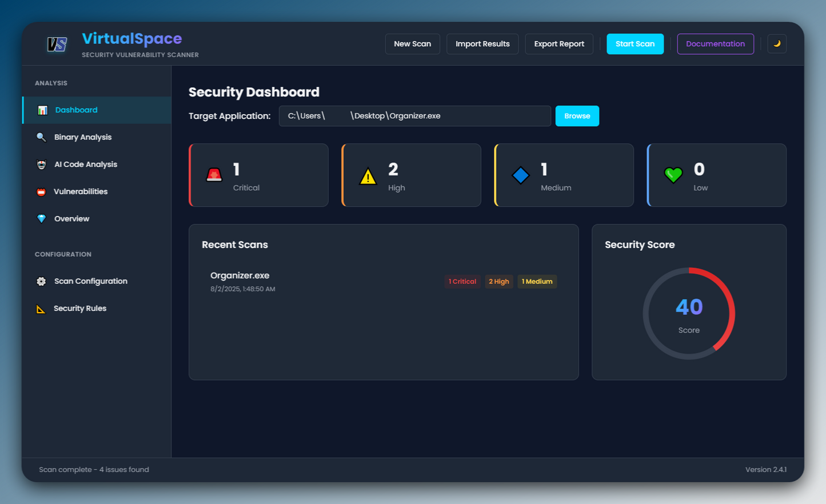Click the Target Application path field

tap(414, 116)
